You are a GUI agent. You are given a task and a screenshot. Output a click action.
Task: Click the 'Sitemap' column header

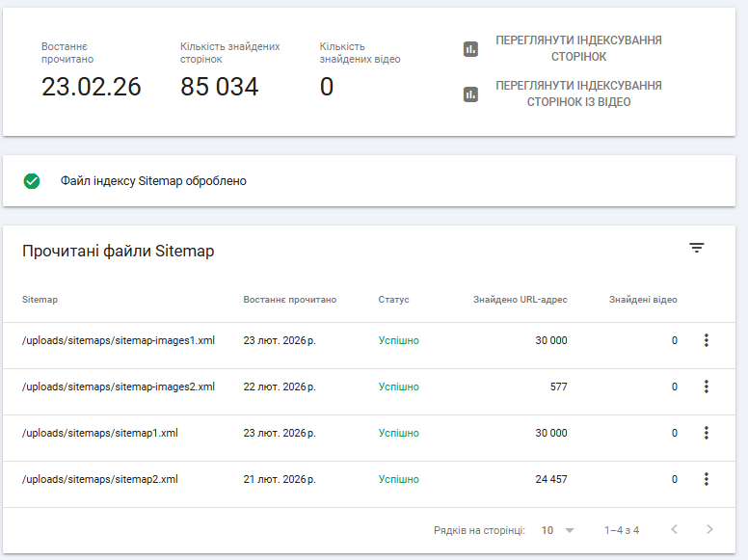click(x=40, y=300)
